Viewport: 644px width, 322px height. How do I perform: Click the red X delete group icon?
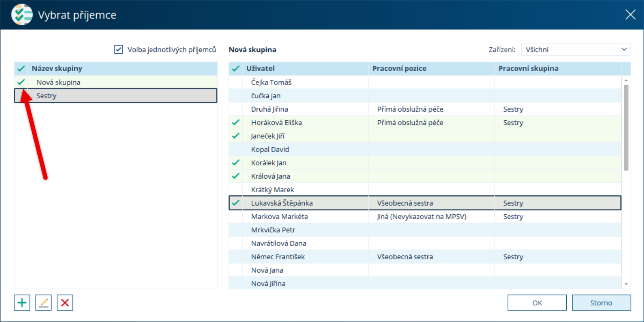click(65, 303)
